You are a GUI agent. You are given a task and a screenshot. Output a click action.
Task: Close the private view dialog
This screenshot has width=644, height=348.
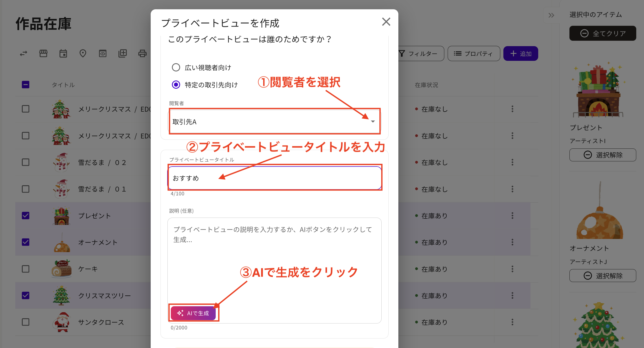pos(386,22)
